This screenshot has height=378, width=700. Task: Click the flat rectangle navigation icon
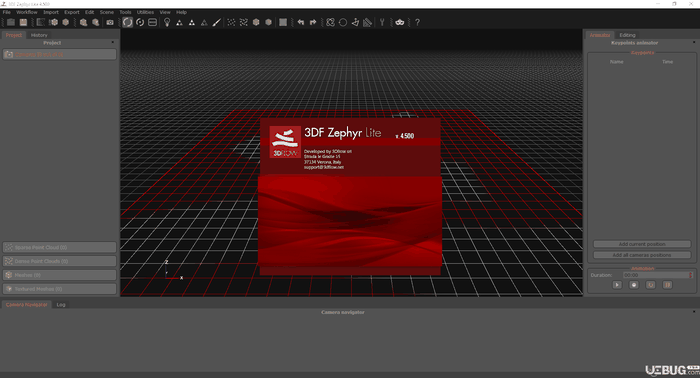click(153, 22)
